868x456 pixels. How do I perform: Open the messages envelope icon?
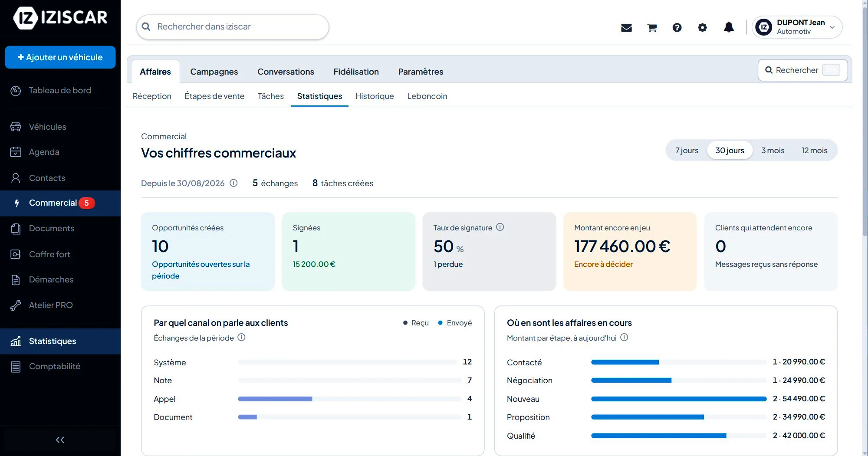pos(626,28)
